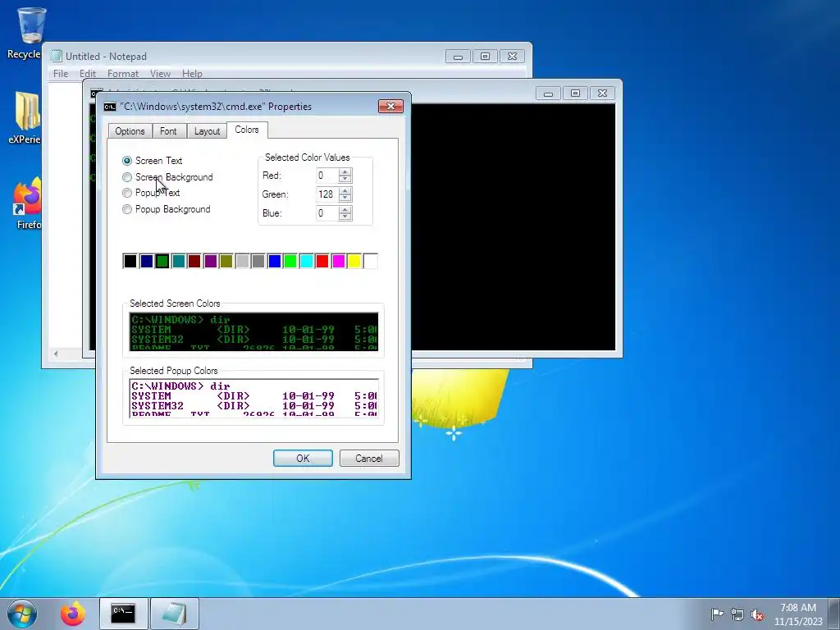The image size is (840, 630).
Task: Minimize the Notepad window
Action: 458,57
